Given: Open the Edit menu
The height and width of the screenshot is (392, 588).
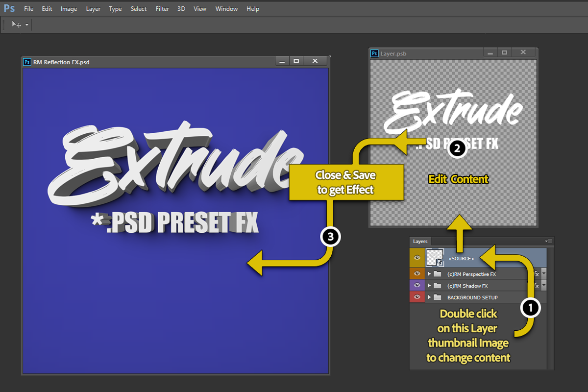Looking at the screenshot, I should pos(47,9).
